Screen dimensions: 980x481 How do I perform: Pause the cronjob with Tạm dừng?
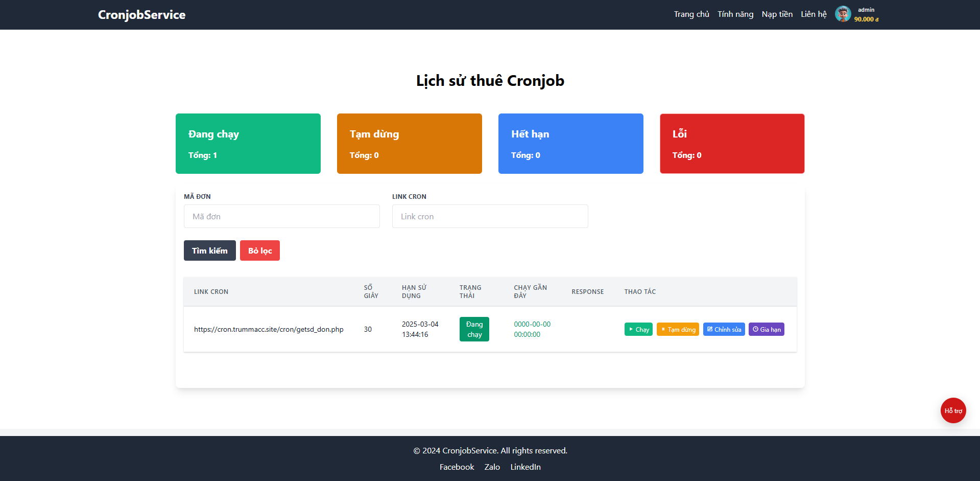678,330
